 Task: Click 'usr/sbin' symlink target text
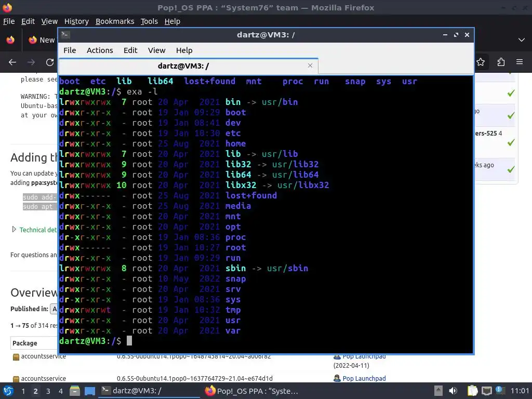[287, 269]
